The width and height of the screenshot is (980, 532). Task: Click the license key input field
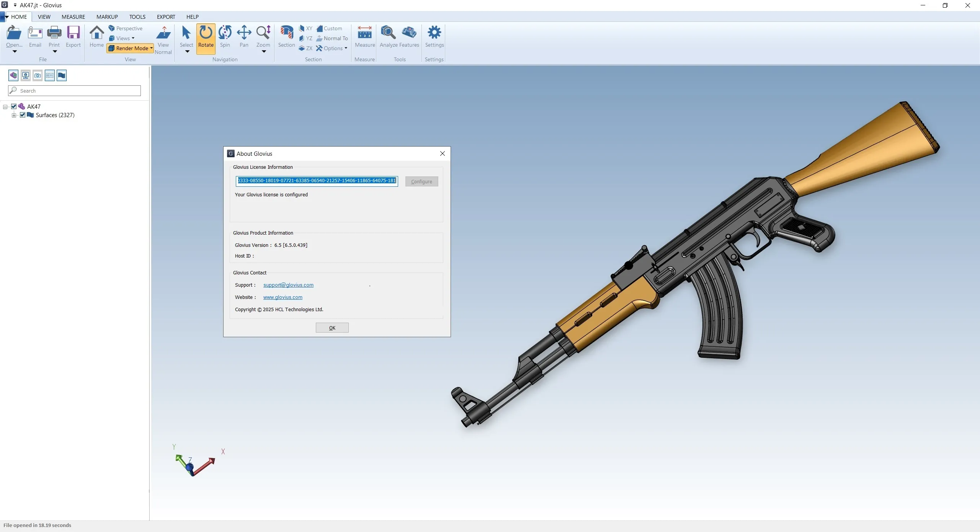click(317, 181)
